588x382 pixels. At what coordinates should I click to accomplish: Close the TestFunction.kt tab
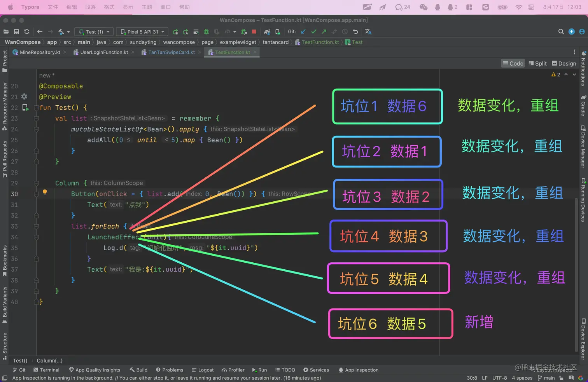point(255,52)
